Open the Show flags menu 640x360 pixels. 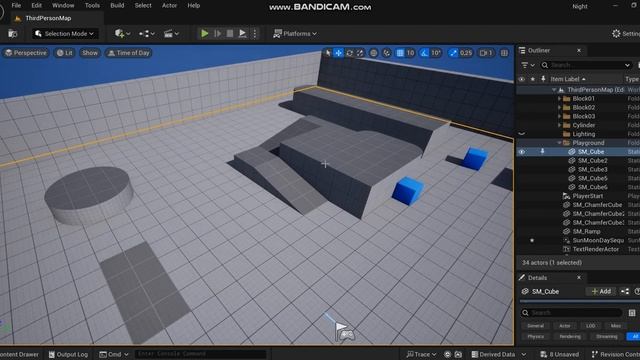coord(90,53)
